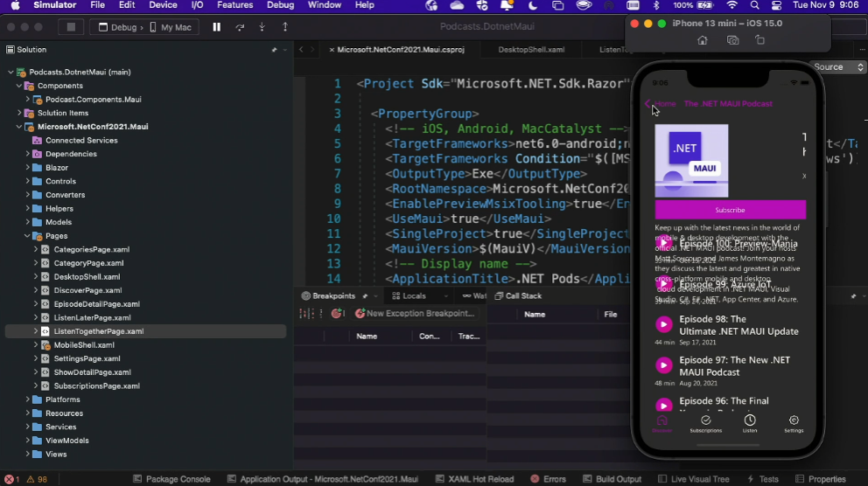The width and height of the screenshot is (868, 486).
Task: Play Episode 97 The New .NET MAUI Podcast
Action: click(x=664, y=365)
